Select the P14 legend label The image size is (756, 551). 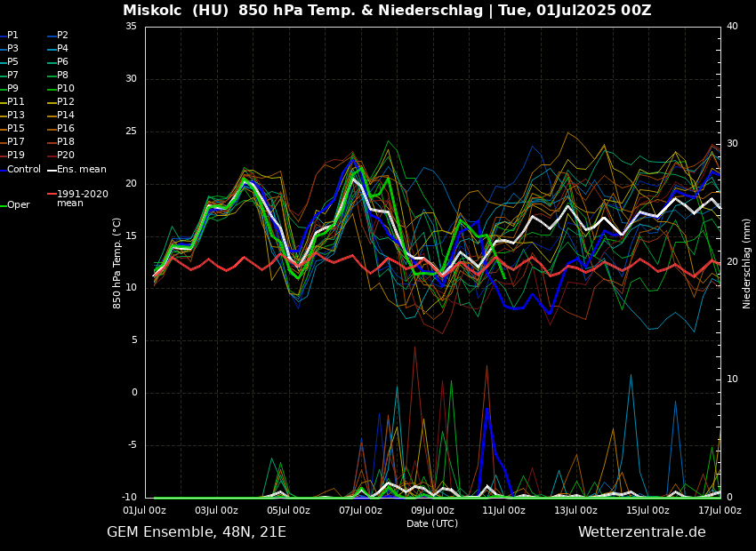pyautogui.click(x=65, y=116)
